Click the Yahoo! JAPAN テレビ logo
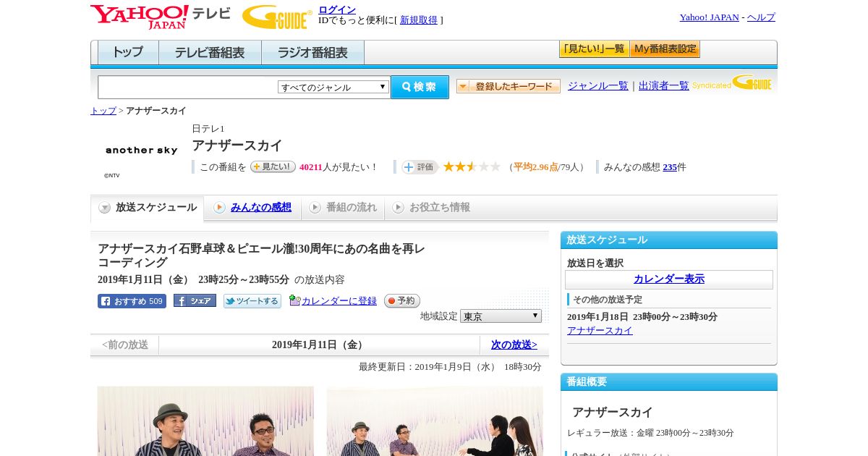 coord(161,17)
